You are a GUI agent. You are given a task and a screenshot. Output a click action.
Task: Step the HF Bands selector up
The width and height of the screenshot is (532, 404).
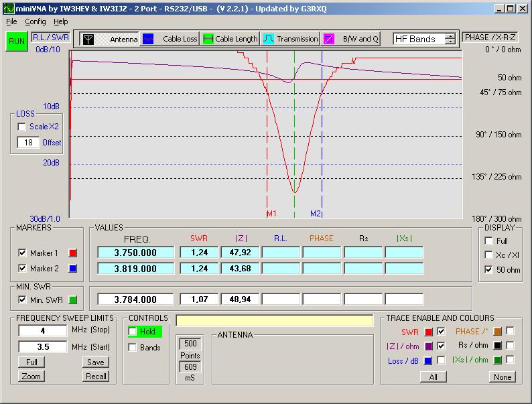click(x=450, y=36)
